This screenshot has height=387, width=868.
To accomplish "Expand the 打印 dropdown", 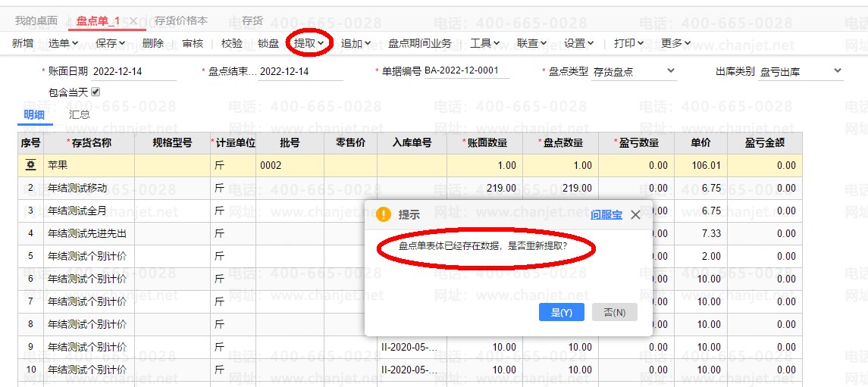I will [x=629, y=43].
